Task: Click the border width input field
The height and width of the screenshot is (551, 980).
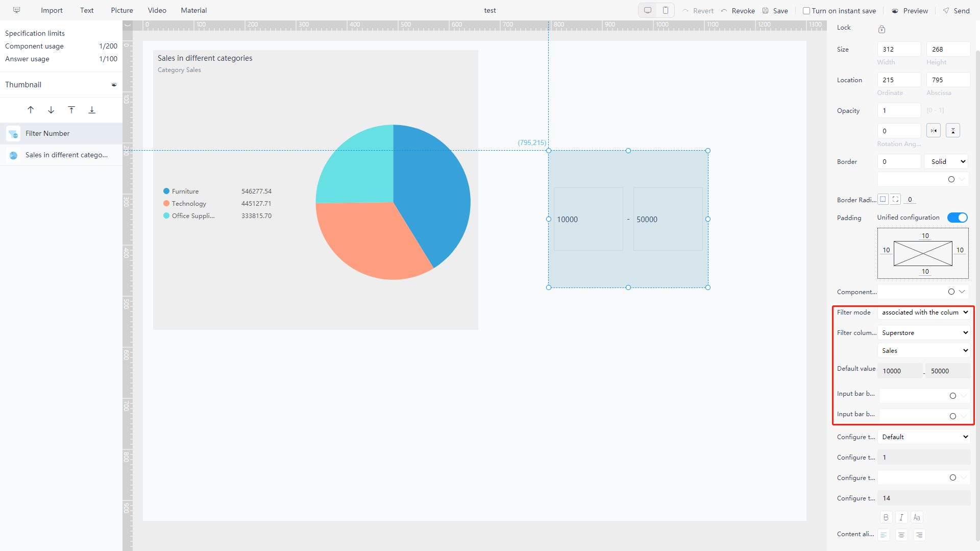Action: [899, 161]
